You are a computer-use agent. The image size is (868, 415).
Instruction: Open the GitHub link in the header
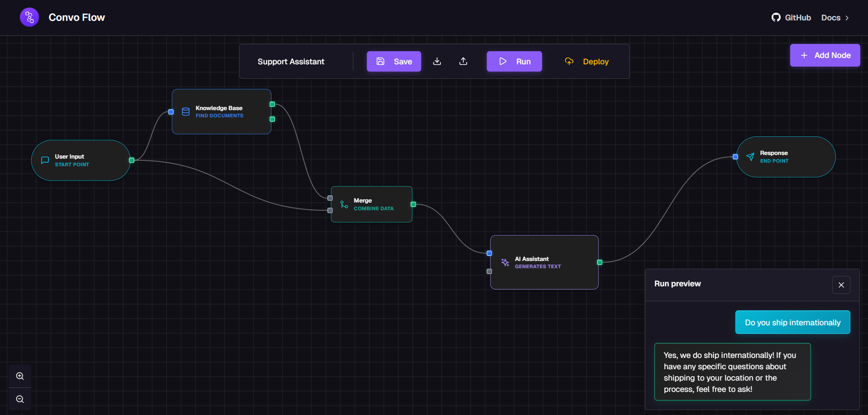point(791,17)
